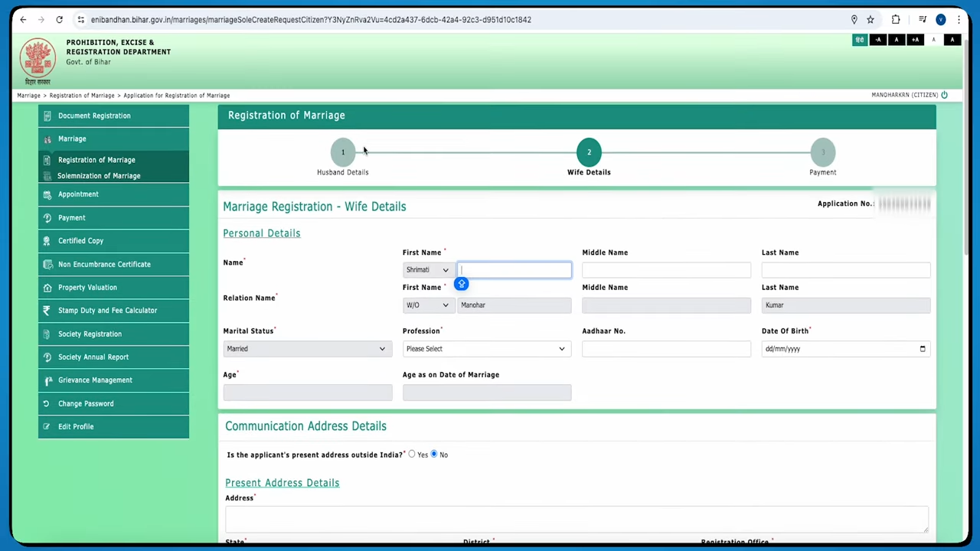Switch site language with Hindi toggle
Screen dimensions: 980x551
click(x=859, y=40)
